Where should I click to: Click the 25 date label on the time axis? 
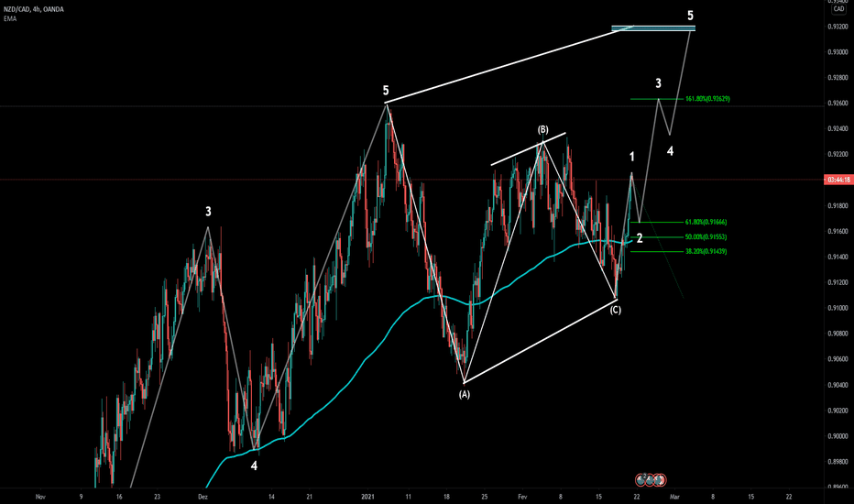[484, 497]
